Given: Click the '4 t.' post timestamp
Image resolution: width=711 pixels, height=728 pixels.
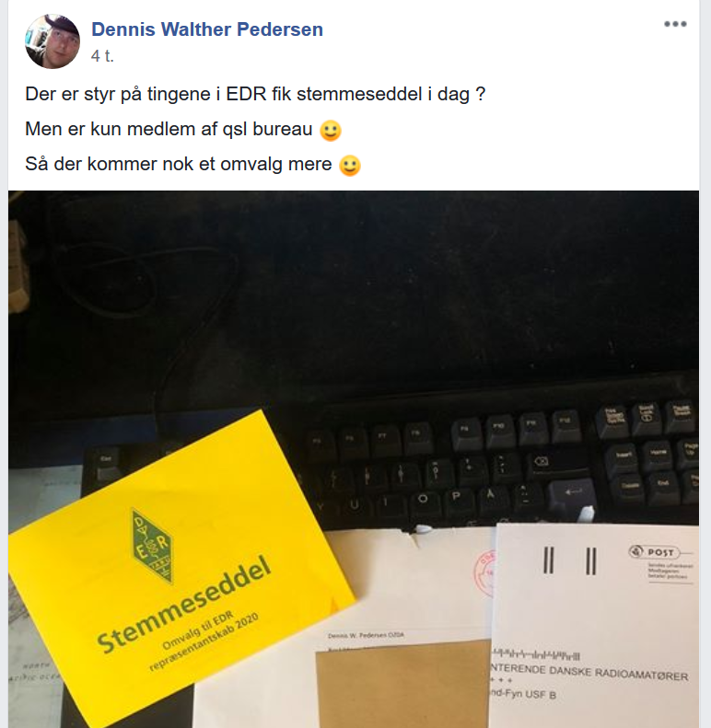Looking at the screenshot, I should [x=103, y=56].
